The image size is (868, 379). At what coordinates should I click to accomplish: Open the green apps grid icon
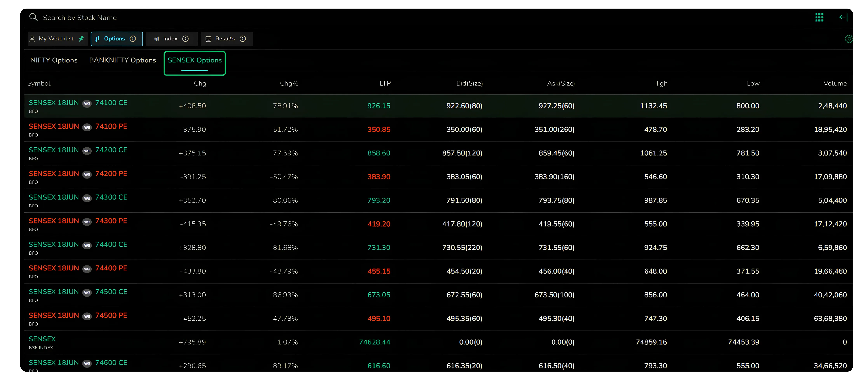pos(819,17)
